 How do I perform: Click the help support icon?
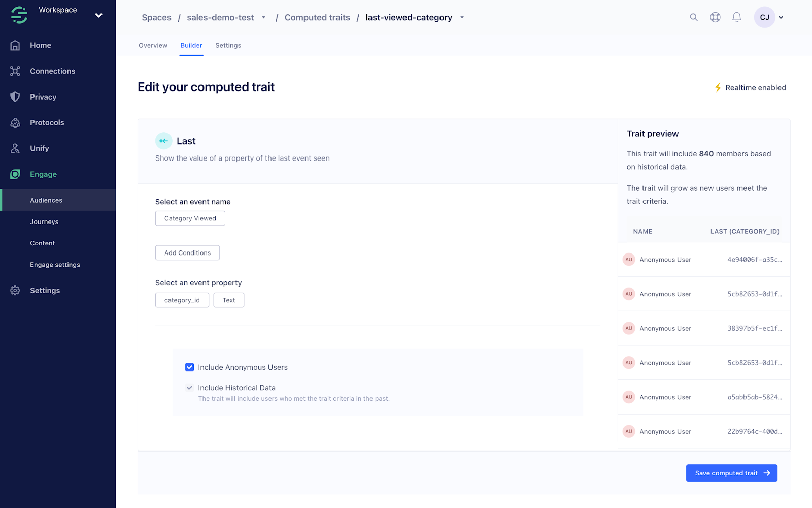[715, 17]
